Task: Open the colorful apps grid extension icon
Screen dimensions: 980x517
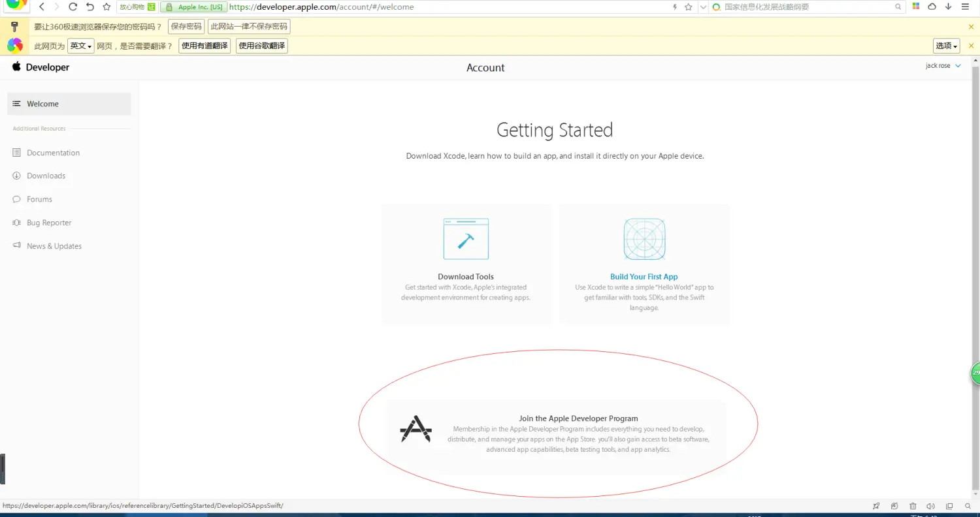Action: click(916, 7)
